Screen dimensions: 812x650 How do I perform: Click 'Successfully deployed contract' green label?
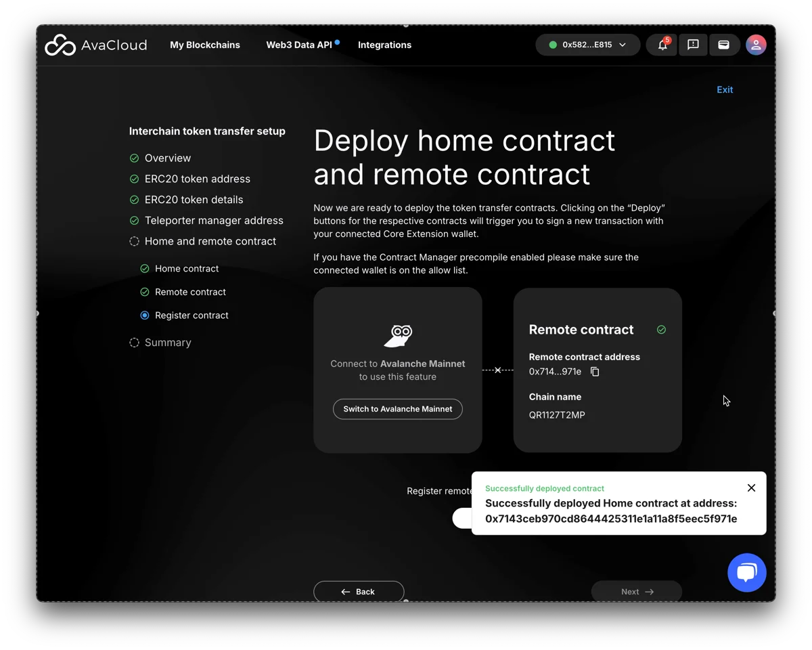pyautogui.click(x=545, y=488)
